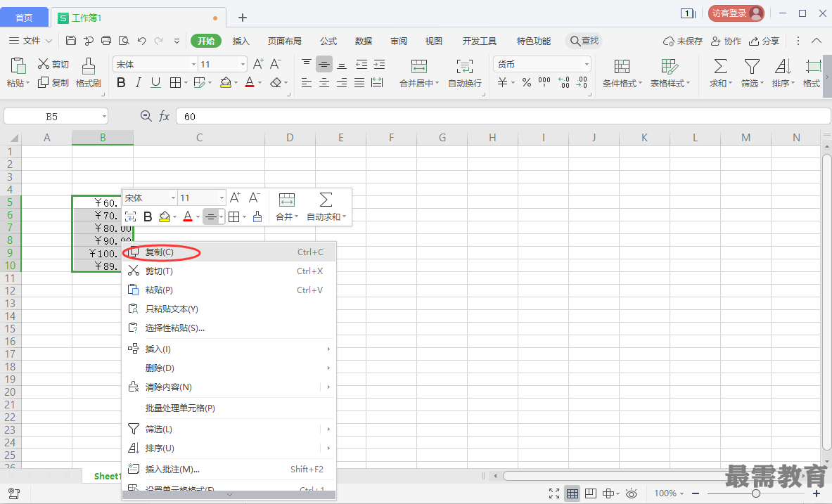The image size is (832, 504).
Task: Click the 查找 search button
Action: (584, 41)
